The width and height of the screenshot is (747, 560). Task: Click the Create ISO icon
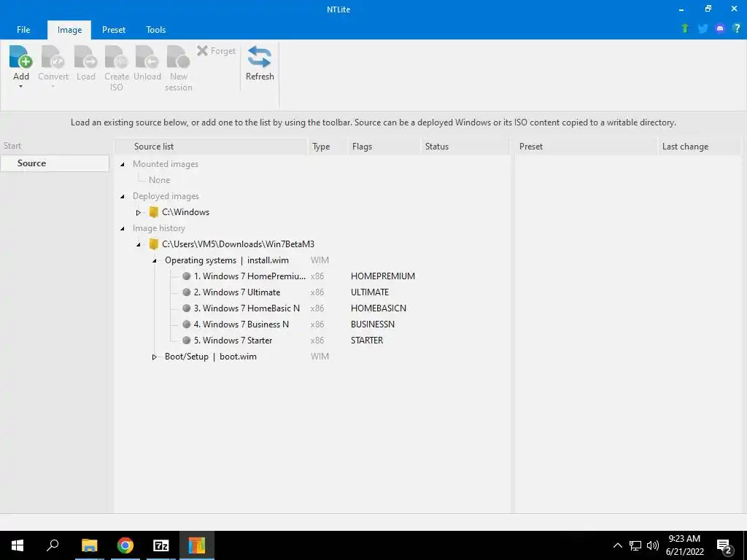[116, 57]
